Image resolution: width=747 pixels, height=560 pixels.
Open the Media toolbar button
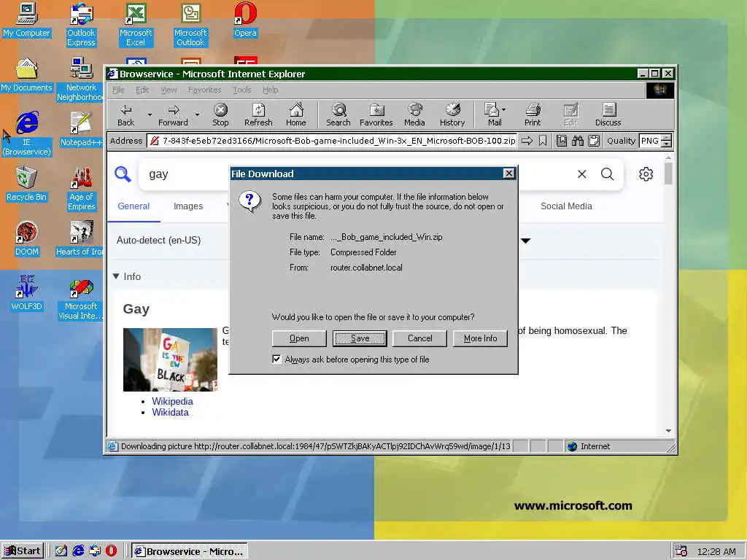tap(414, 114)
